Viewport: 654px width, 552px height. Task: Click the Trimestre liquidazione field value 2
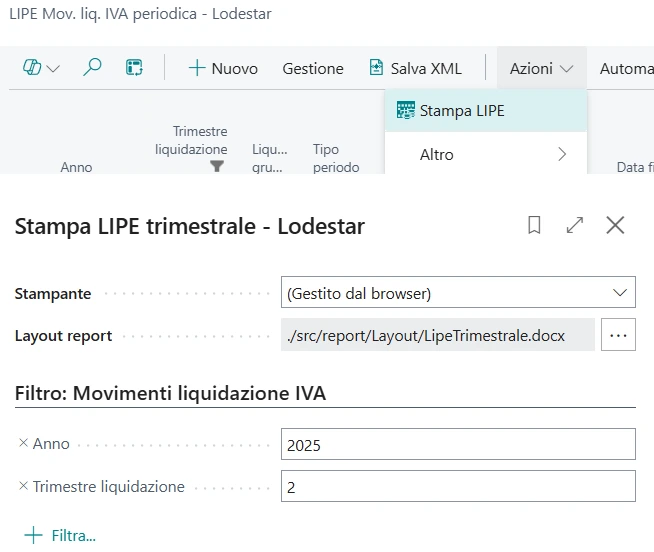(x=458, y=486)
